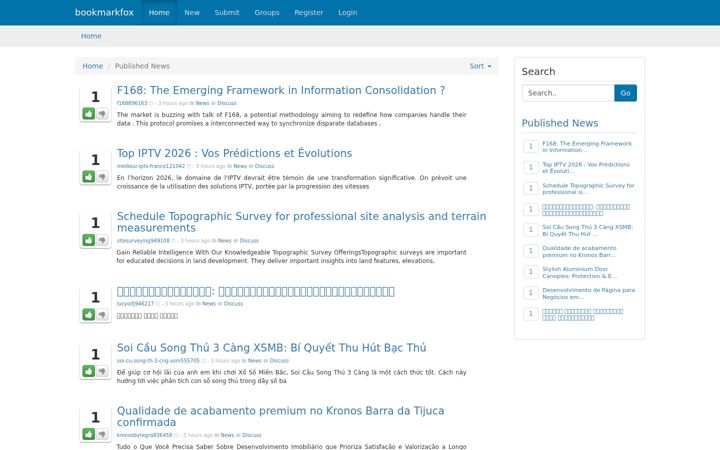Upvote the Soi Cầu Song Thủ story
720x450 pixels.
point(89,371)
